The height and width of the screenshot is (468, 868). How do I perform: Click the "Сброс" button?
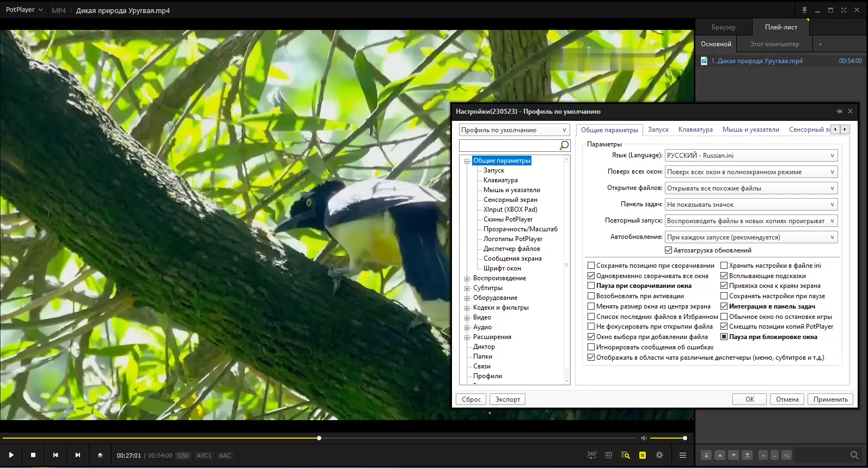(471, 399)
